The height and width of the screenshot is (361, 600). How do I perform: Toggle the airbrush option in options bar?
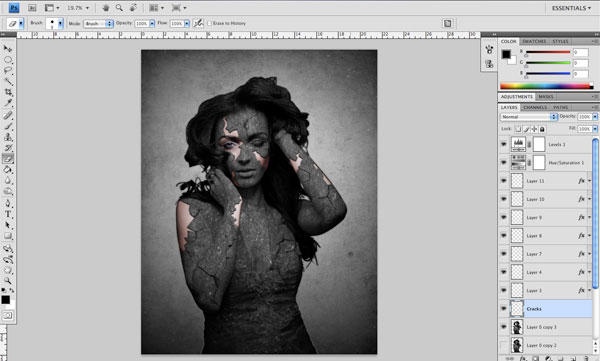click(198, 23)
